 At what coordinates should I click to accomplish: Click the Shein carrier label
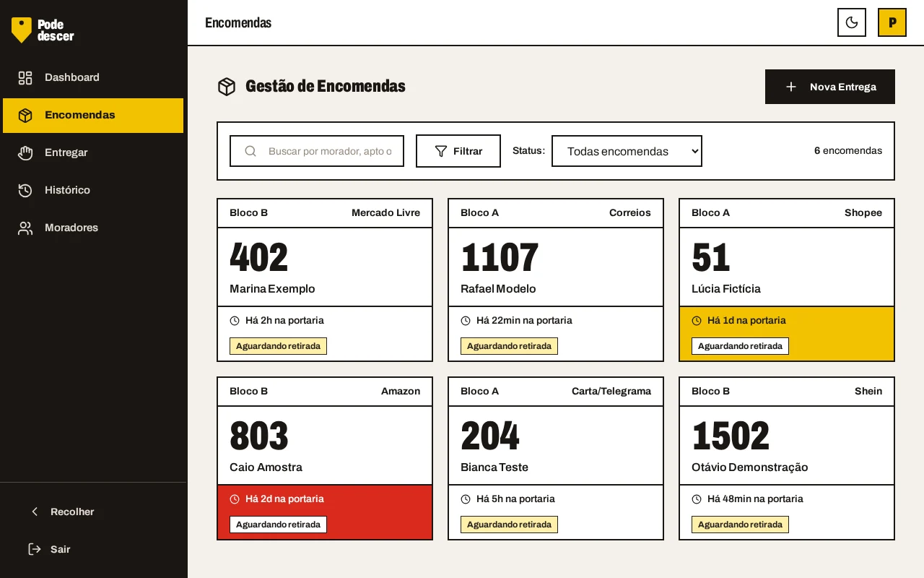(x=868, y=392)
